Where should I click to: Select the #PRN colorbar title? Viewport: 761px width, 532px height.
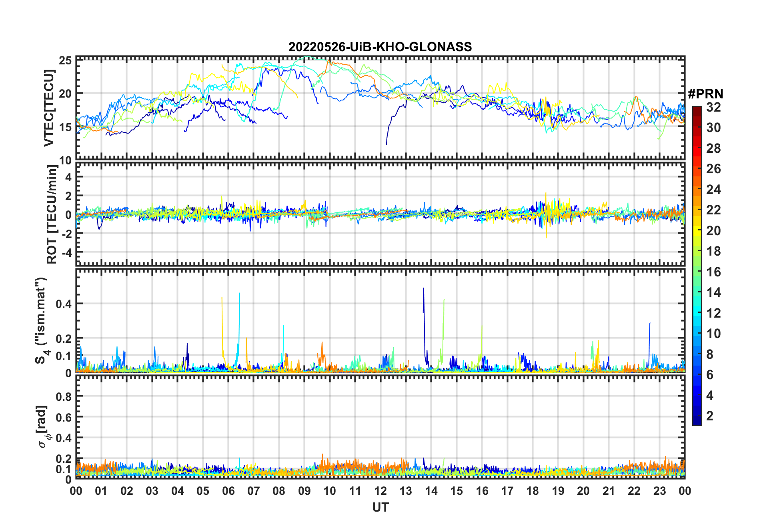705,94
